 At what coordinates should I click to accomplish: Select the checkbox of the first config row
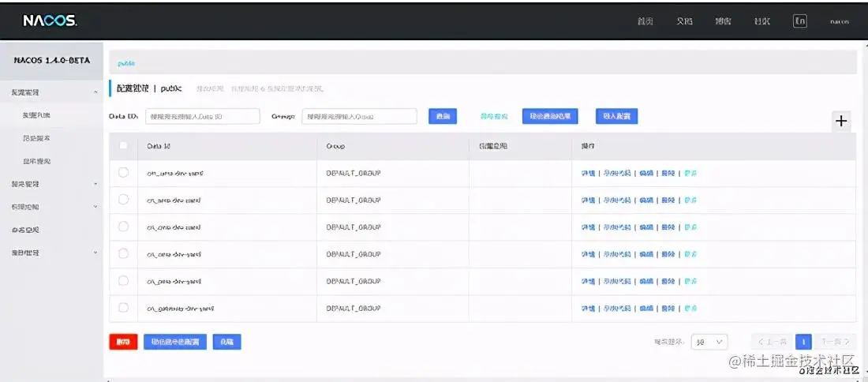tap(123, 173)
